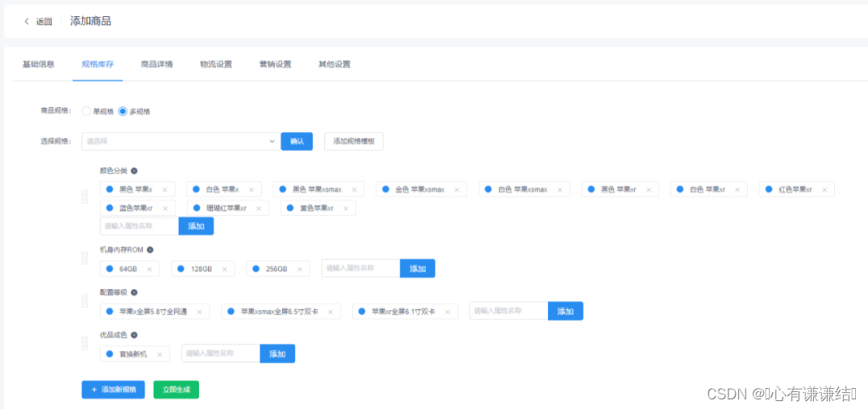Remove the 64GB tag via its x
This screenshot has width=868, height=409.
149,269
